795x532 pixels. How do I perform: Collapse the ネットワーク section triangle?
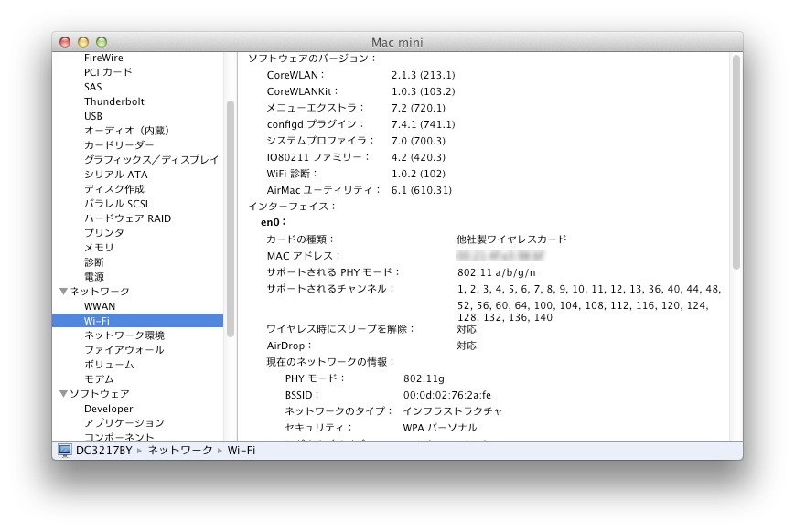(x=63, y=292)
